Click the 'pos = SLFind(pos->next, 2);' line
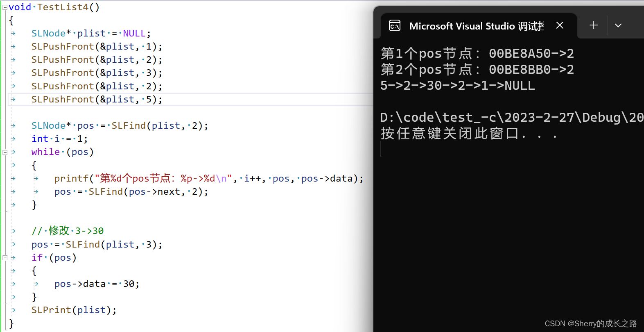The height and width of the screenshot is (332, 644). (131, 192)
